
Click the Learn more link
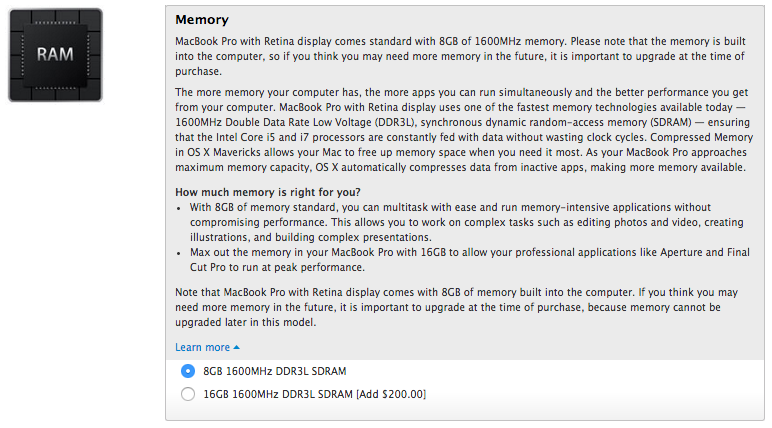point(203,347)
